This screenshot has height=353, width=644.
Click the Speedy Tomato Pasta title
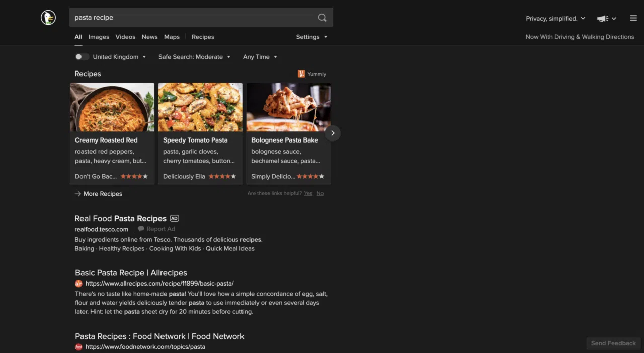(x=195, y=140)
